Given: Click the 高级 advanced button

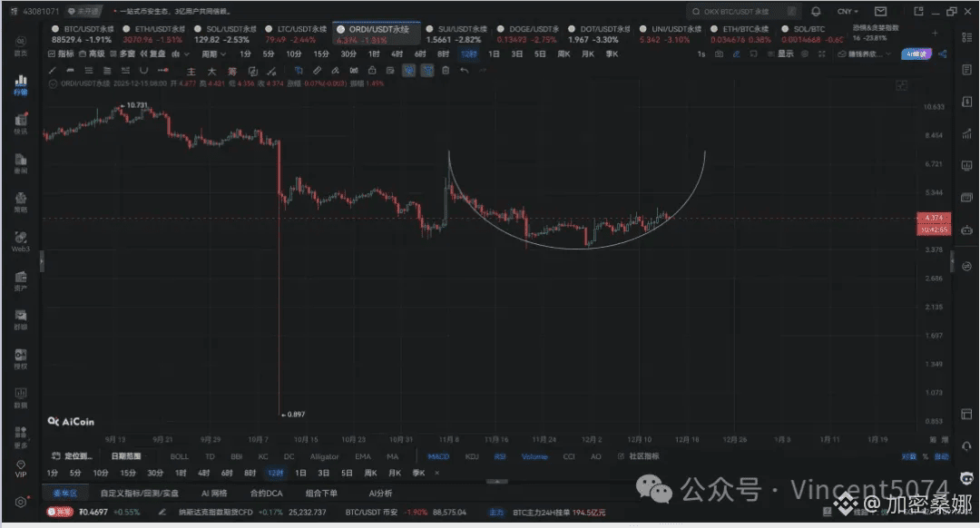Looking at the screenshot, I should tap(92, 54).
